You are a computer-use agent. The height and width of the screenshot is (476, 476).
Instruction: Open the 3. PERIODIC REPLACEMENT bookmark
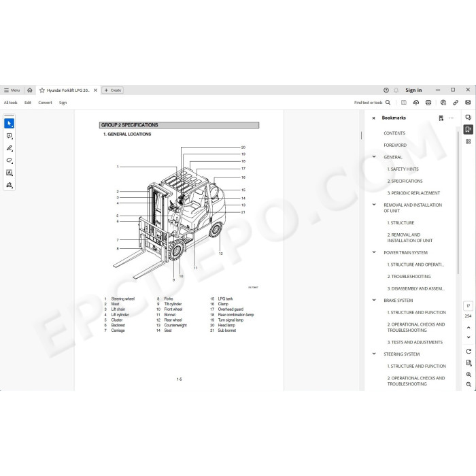[413, 193]
